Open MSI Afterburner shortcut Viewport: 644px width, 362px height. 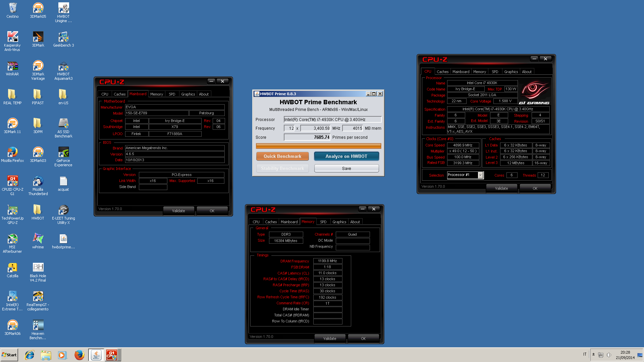pyautogui.click(x=12, y=243)
